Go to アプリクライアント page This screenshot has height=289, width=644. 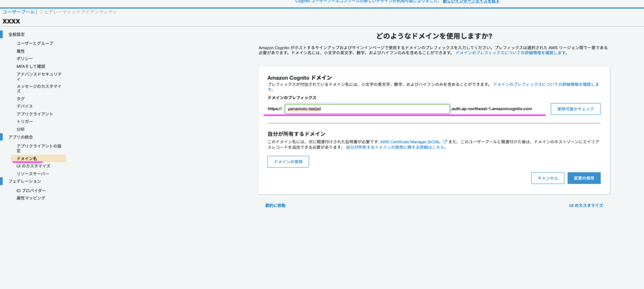click(35, 114)
